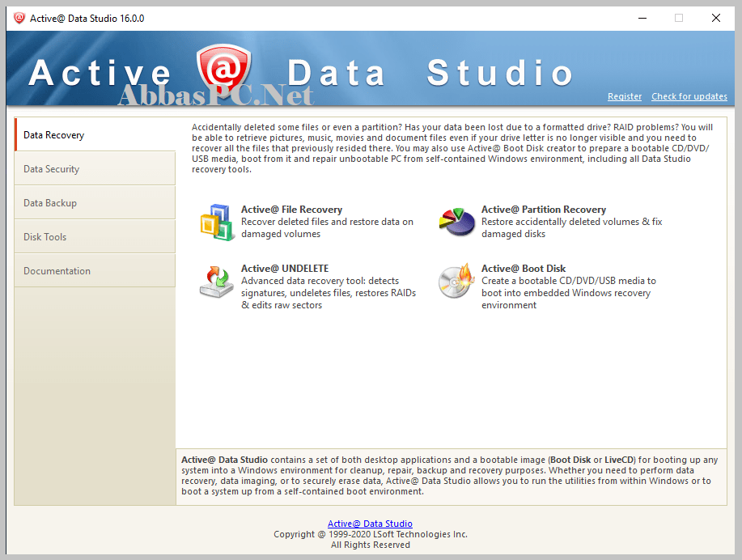Click Check for updates link
742x560 pixels.
pos(689,96)
